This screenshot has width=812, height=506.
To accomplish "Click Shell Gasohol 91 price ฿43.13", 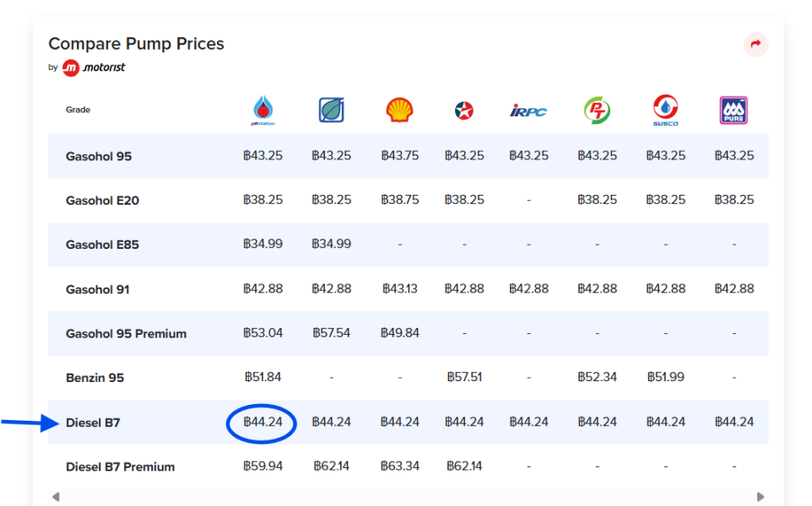I will 400,288.
